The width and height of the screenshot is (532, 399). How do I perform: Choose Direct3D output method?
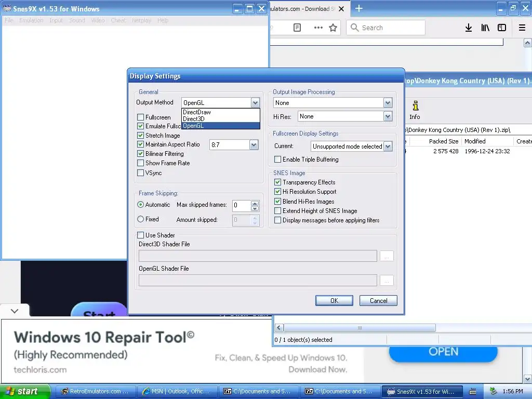[x=220, y=119]
